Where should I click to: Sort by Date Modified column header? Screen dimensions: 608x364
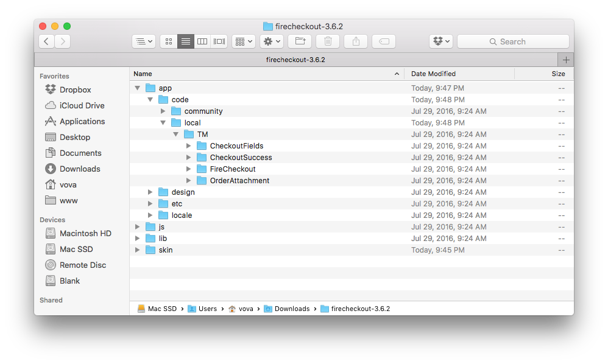click(459, 74)
